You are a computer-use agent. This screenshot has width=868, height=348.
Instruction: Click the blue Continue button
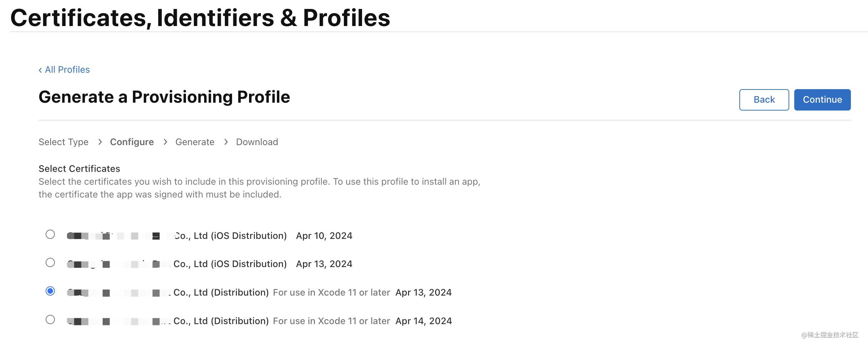(822, 100)
